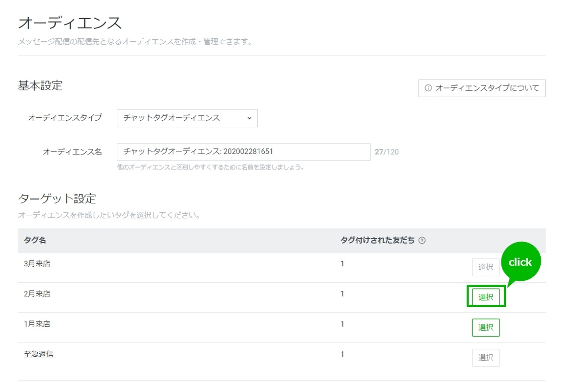This screenshot has height=391, width=588.
Task: Click the タグ付けされた友だち column header
Action: click(378, 241)
